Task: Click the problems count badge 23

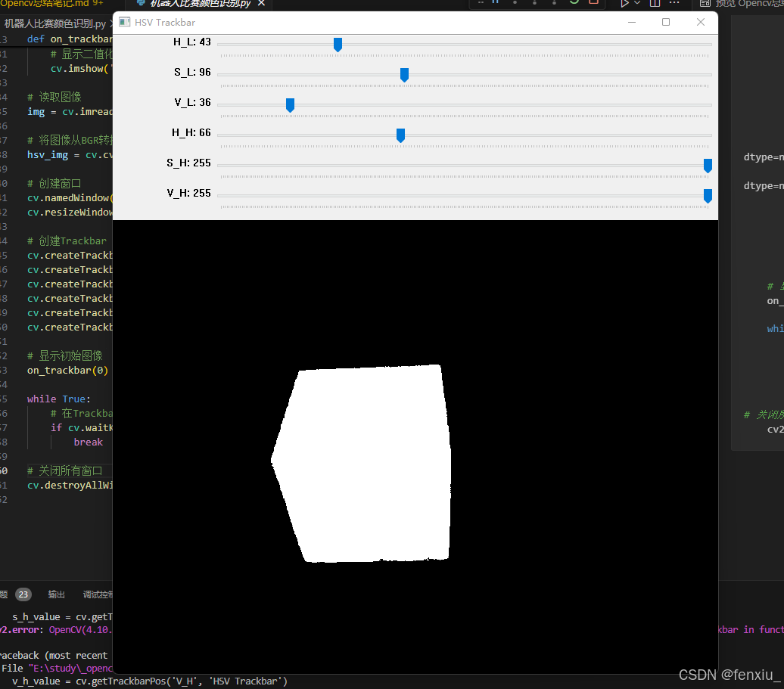Action: coord(23,594)
